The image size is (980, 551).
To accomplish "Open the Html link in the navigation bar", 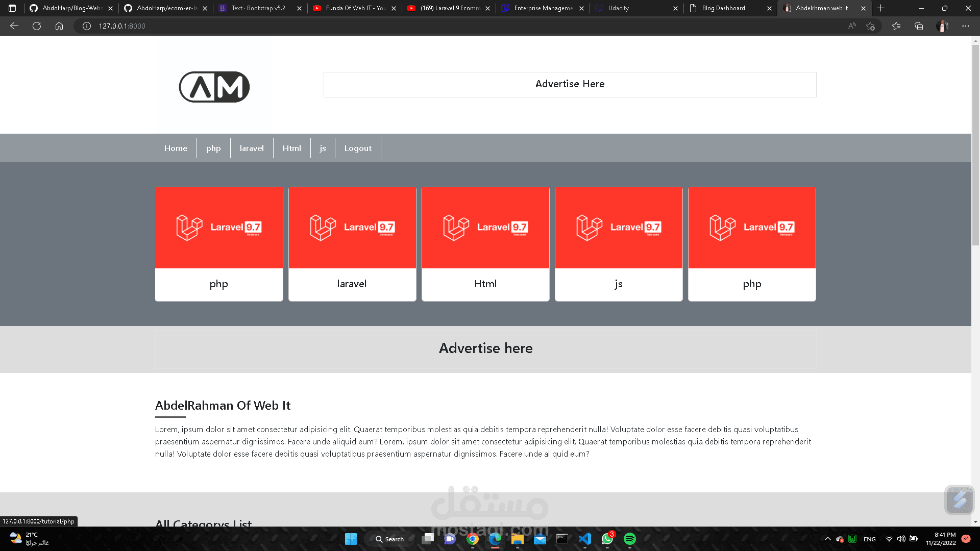I will click(292, 148).
